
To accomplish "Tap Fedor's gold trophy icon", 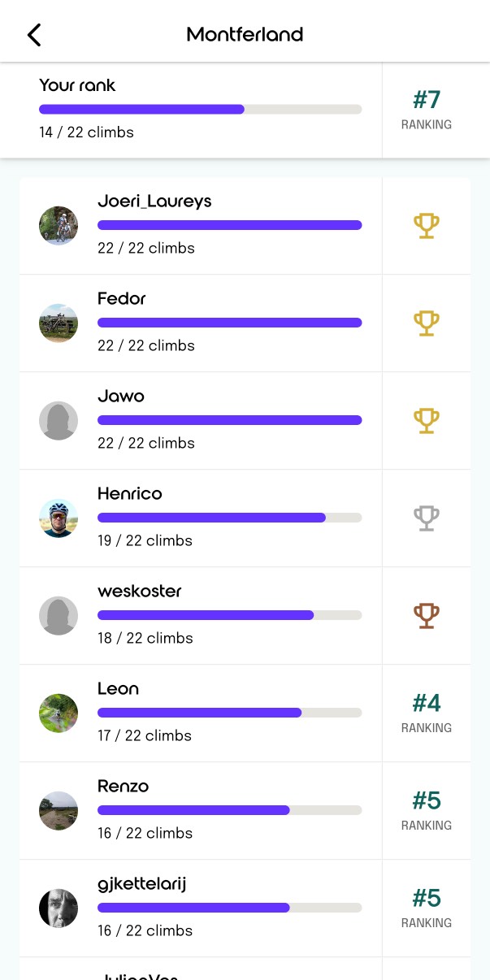I will 427,323.
